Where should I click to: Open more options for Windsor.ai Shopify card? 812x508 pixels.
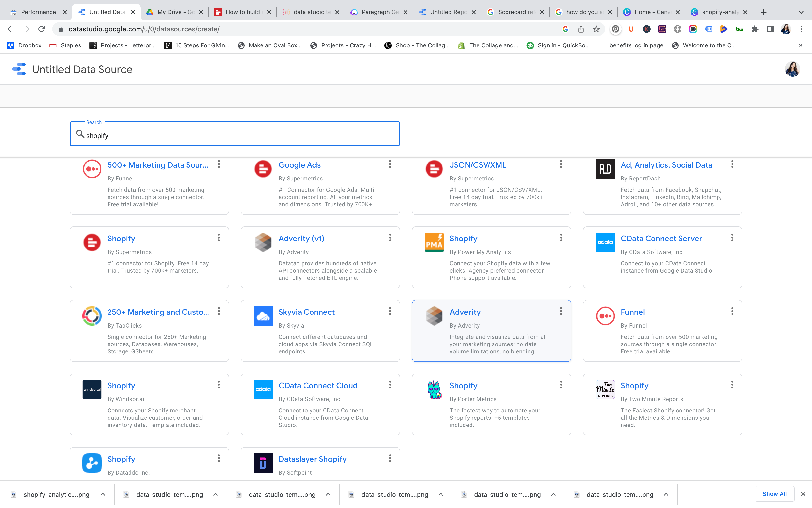point(219,385)
